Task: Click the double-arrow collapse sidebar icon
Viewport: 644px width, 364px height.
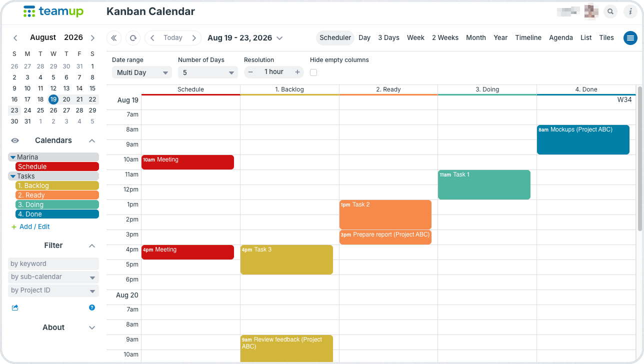Action: click(x=114, y=38)
